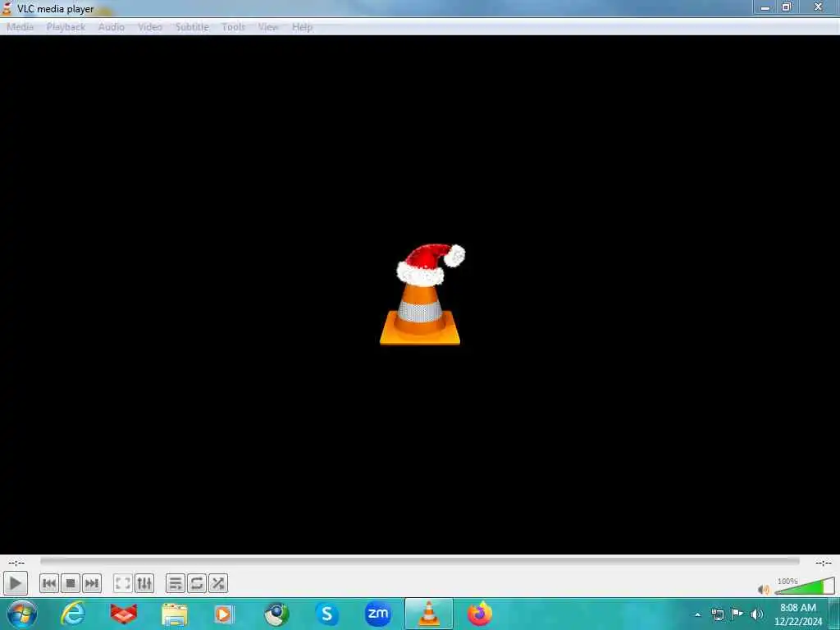840x630 pixels.
Task: Minimize the VLC window
Action: (765, 7)
